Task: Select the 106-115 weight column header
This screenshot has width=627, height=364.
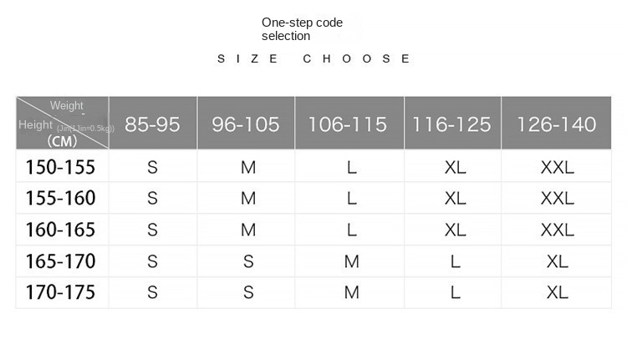Action: (347, 124)
